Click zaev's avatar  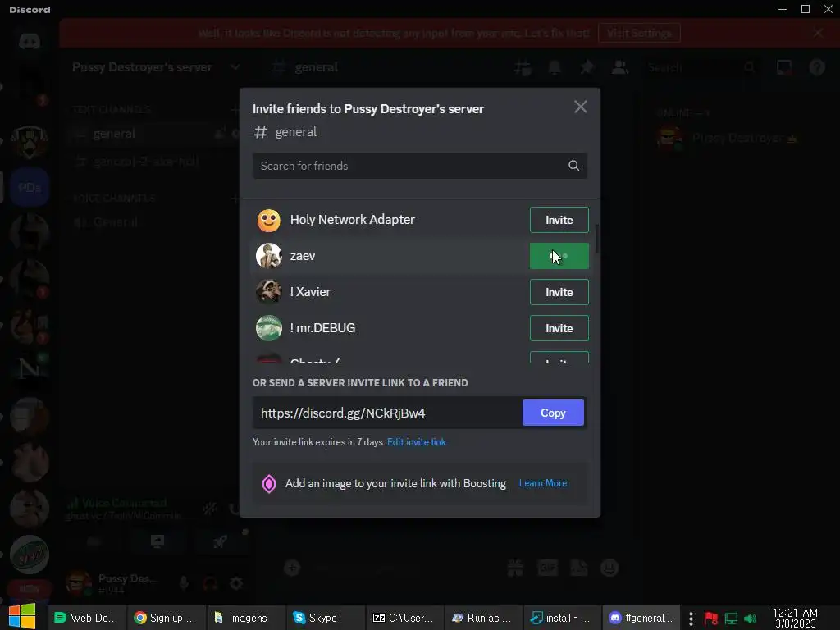(269, 256)
